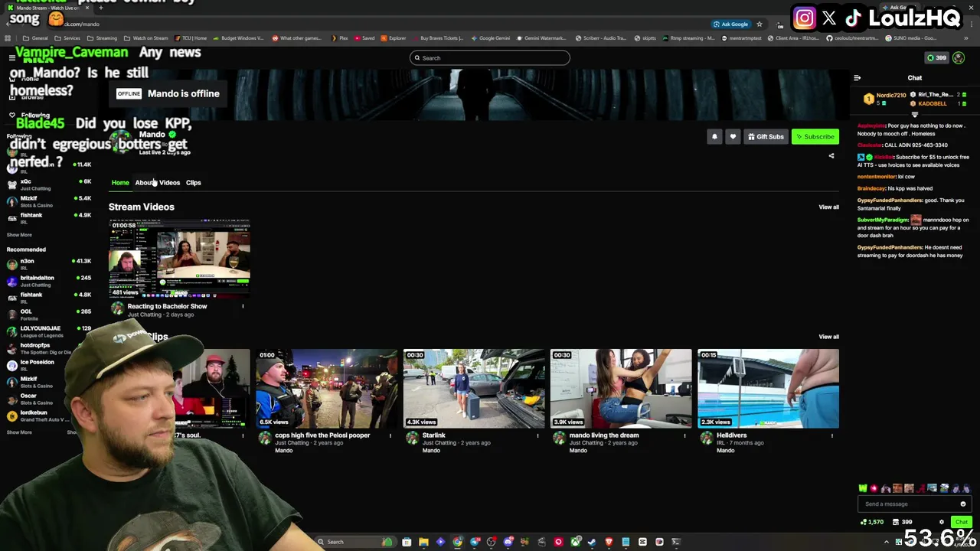Click the Ask Google button in address bar
Image resolution: width=980 pixels, height=551 pixels.
730,24
